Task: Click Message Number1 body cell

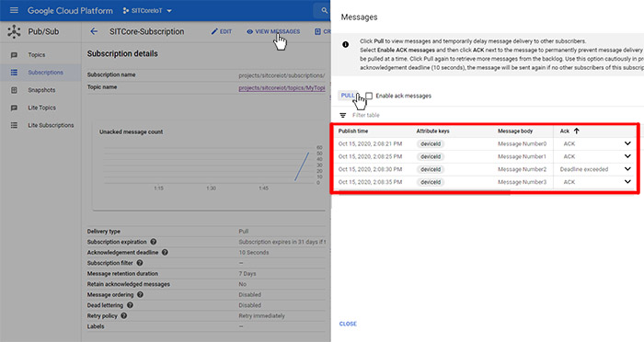Action: [522, 157]
